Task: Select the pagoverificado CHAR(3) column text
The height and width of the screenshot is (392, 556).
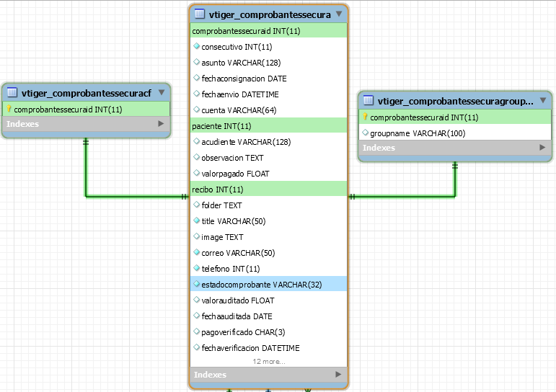Action: pyautogui.click(x=243, y=332)
